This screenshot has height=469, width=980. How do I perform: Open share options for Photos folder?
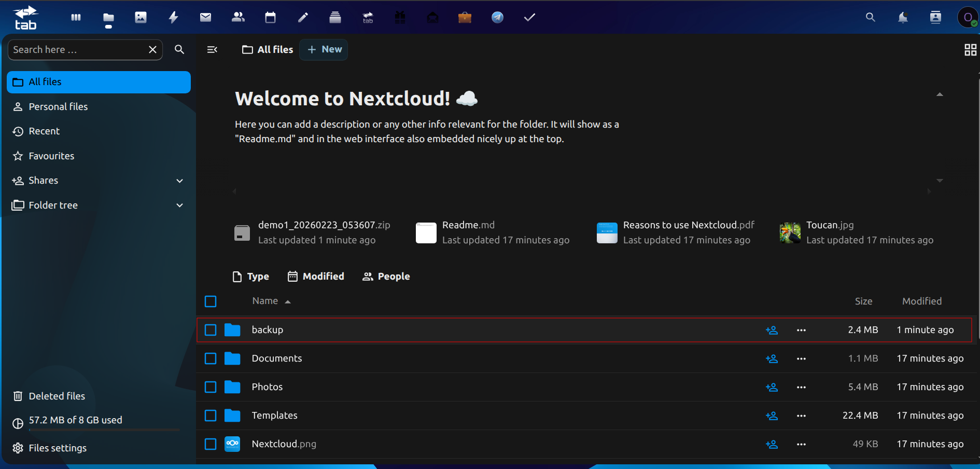(772, 387)
